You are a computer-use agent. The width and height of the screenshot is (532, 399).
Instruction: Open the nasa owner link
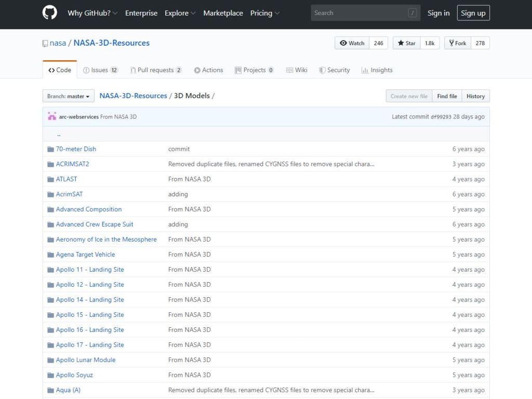pyautogui.click(x=58, y=43)
